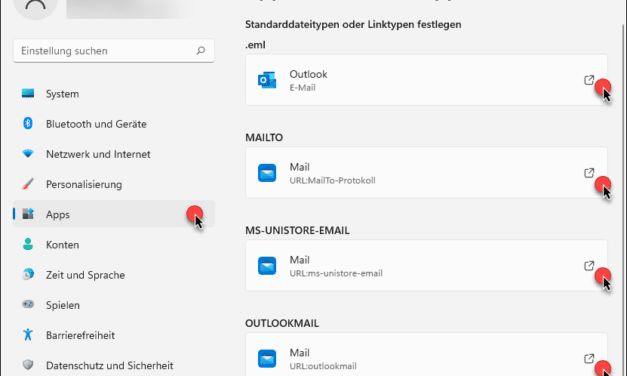Click the Mail app icon under OUTLOOKMAIL

pos(267,358)
